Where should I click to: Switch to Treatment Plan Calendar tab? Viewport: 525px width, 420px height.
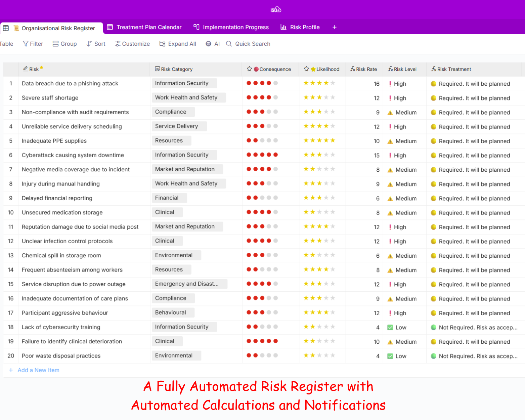pyautogui.click(x=144, y=27)
